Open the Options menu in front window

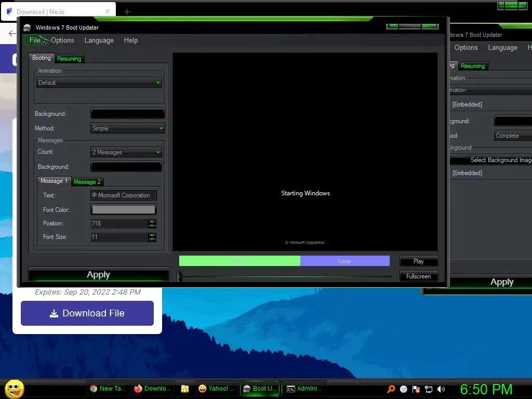point(62,40)
